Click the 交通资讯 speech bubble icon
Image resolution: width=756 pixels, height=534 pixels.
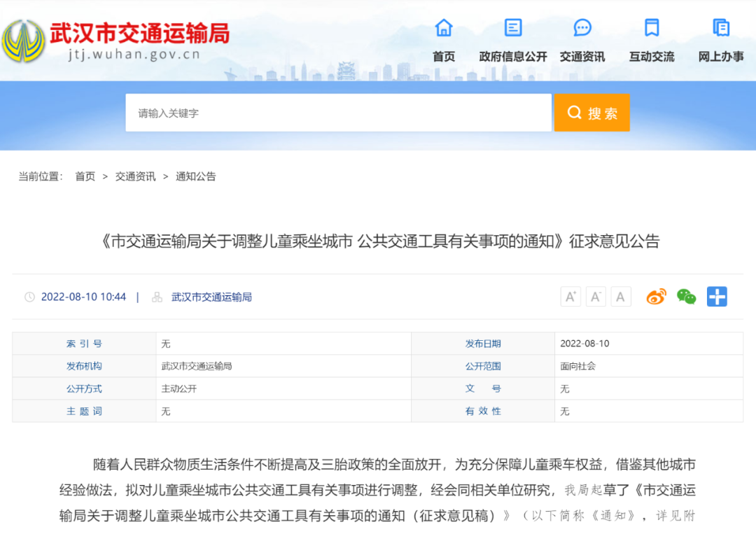point(582,28)
